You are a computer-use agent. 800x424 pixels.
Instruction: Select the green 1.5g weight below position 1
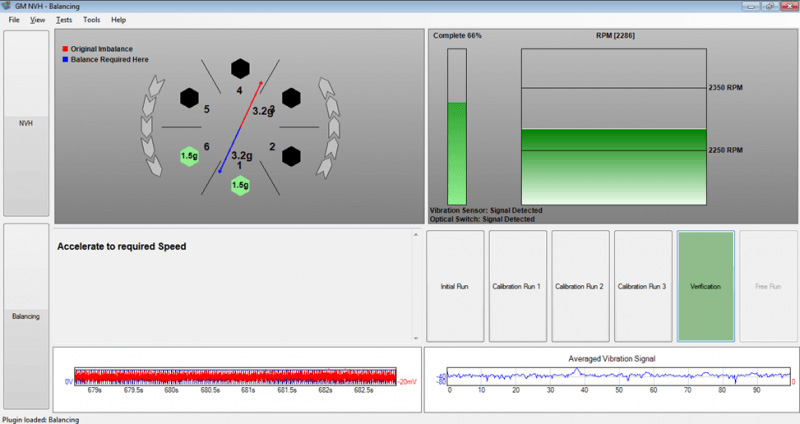(240, 184)
